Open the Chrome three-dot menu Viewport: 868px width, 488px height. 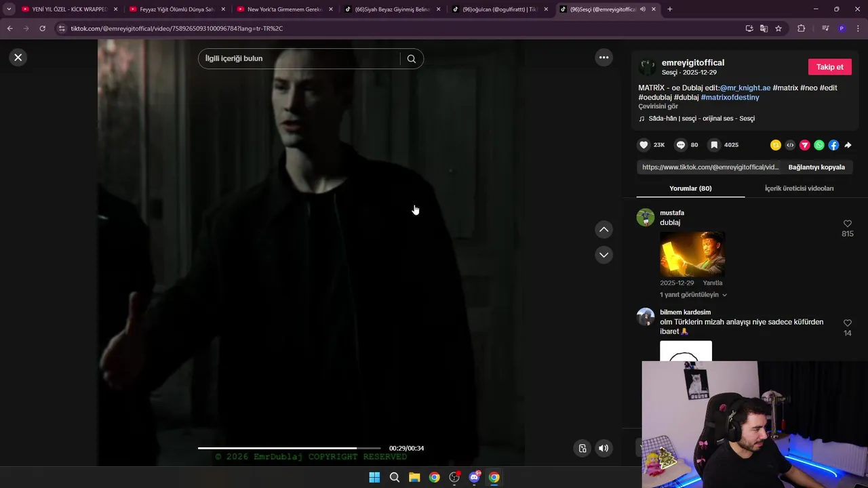pyautogui.click(x=859, y=28)
